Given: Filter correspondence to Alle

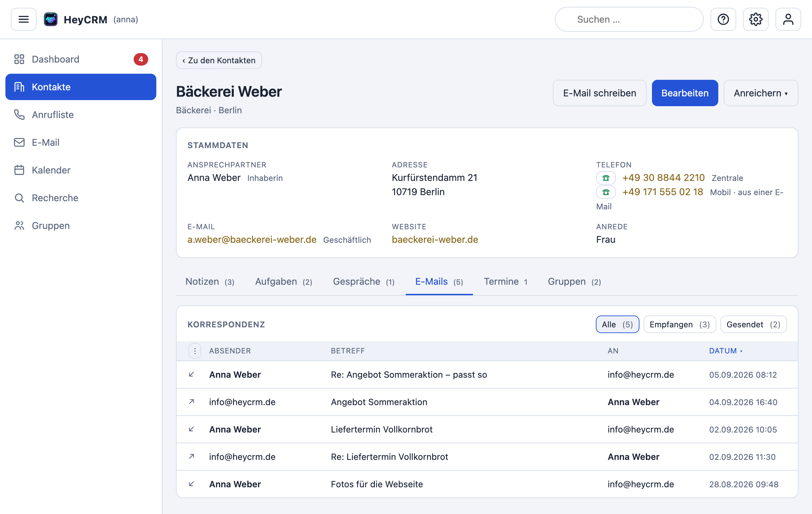Looking at the screenshot, I should [x=617, y=325].
